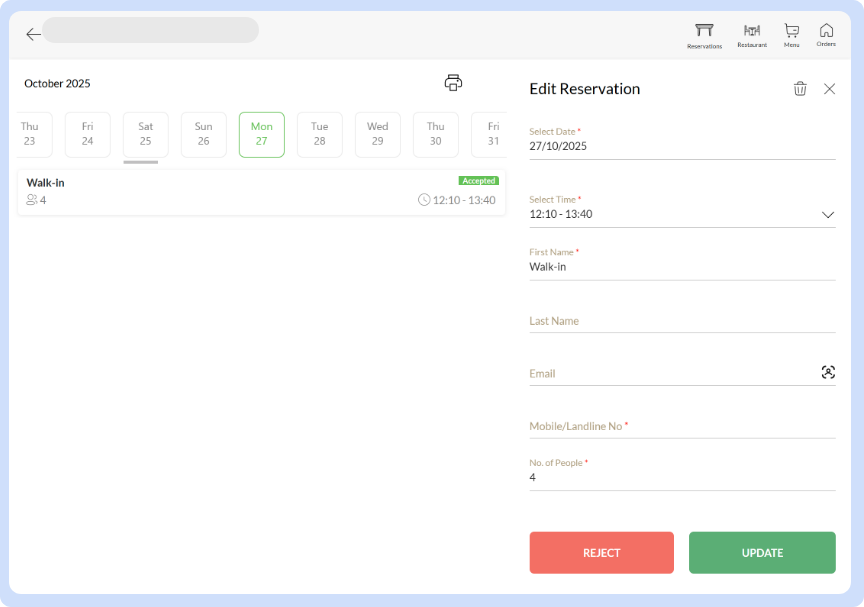Click the Last Name input field
The width and height of the screenshot is (864, 607).
681,321
